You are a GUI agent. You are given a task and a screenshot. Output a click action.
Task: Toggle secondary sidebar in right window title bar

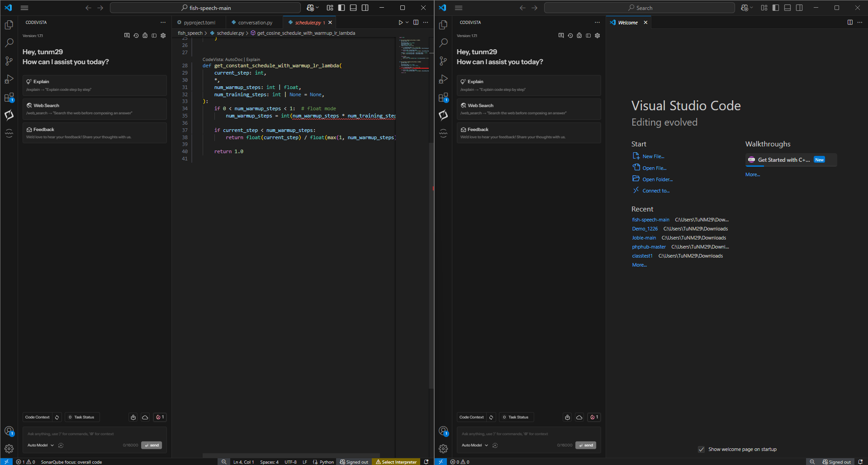click(x=799, y=8)
